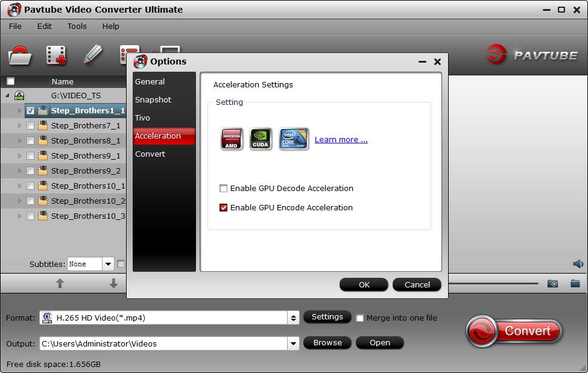Select the pencil edit tool icon

pyautogui.click(x=93, y=55)
